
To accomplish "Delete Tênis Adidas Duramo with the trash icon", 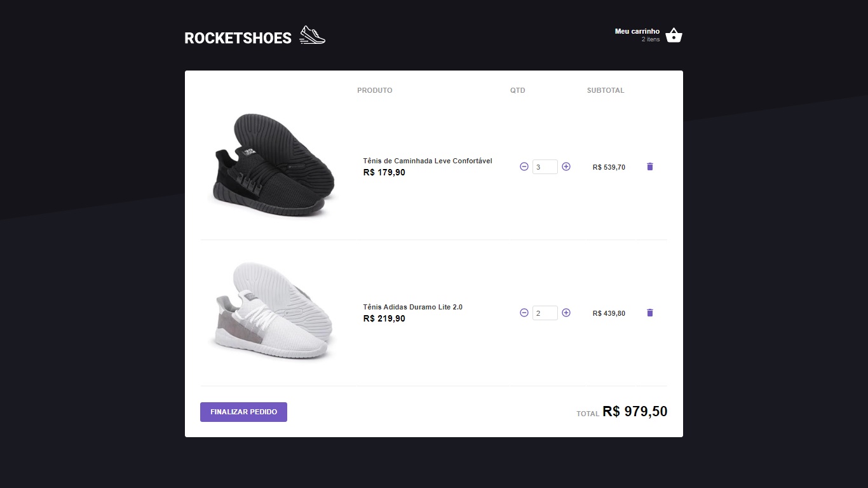I will [649, 313].
